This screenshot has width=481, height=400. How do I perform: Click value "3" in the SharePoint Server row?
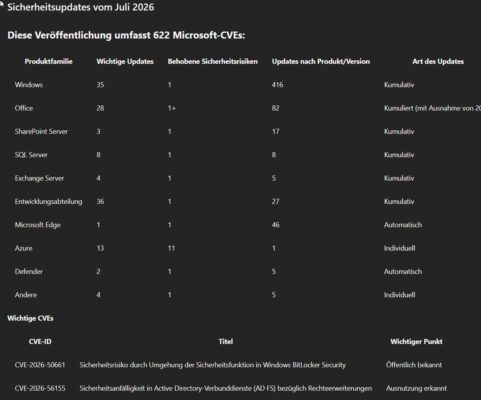pyautogui.click(x=98, y=131)
